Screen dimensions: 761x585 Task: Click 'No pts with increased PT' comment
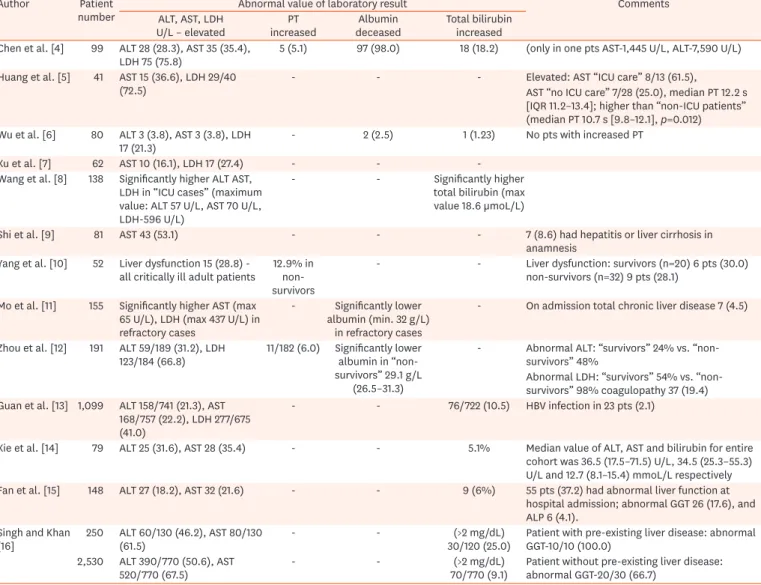tap(584, 135)
